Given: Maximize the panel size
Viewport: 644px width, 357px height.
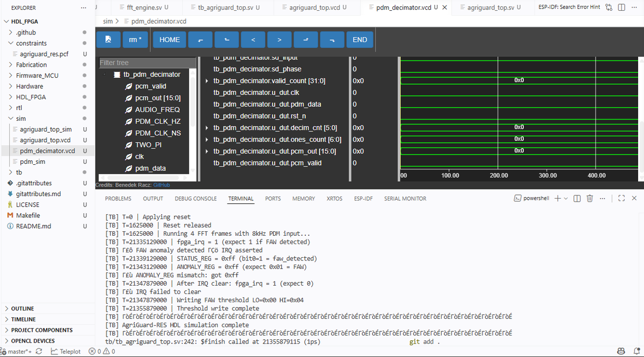Looking at the screenshot, I should [x=621, y=198].
